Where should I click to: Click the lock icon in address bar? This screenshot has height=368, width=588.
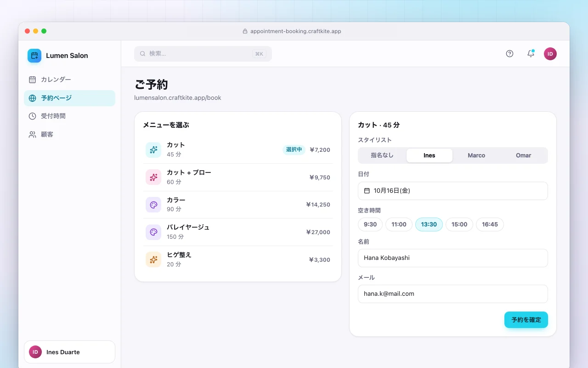tap(245, 31)
